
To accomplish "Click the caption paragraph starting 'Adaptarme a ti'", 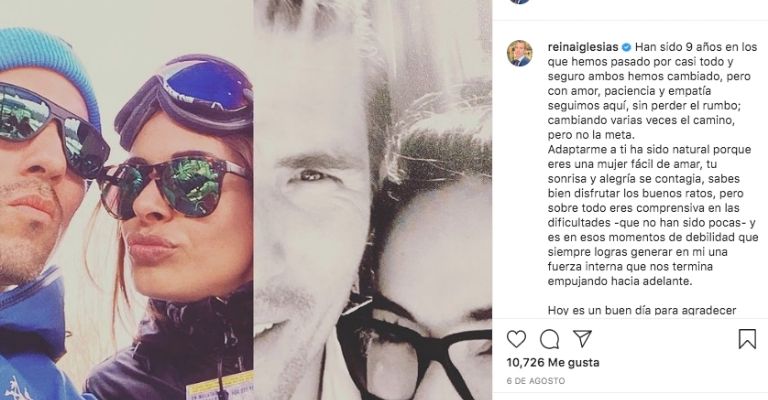I will pyautogui.click(x=649, y=215).
